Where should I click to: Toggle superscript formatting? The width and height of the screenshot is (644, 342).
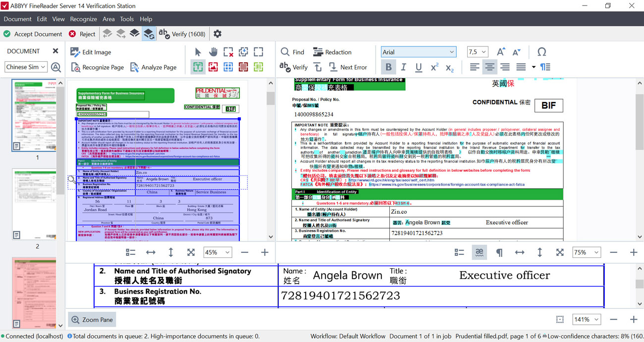click(434, 67)
